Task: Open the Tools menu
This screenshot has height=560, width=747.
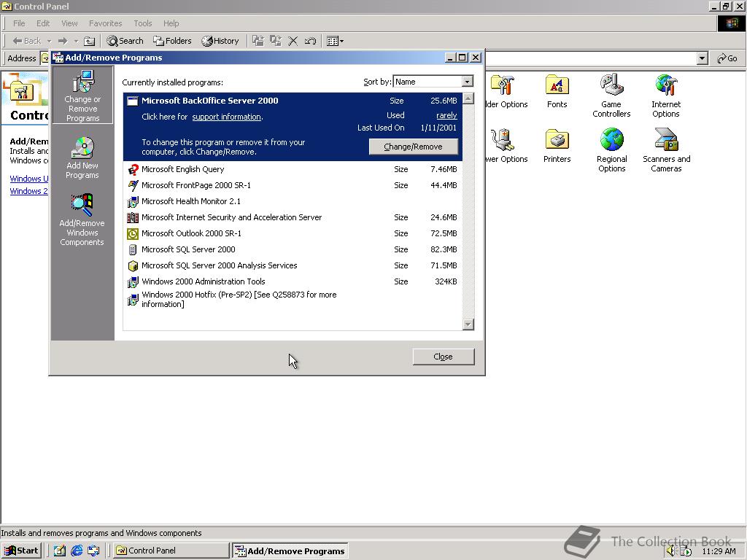Action: tap(142, 23)
